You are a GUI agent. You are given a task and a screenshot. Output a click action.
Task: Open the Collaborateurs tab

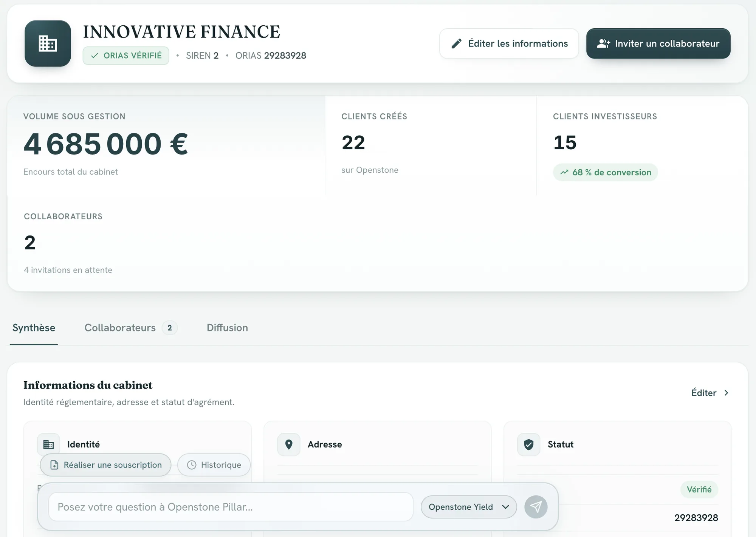[131, 328]
